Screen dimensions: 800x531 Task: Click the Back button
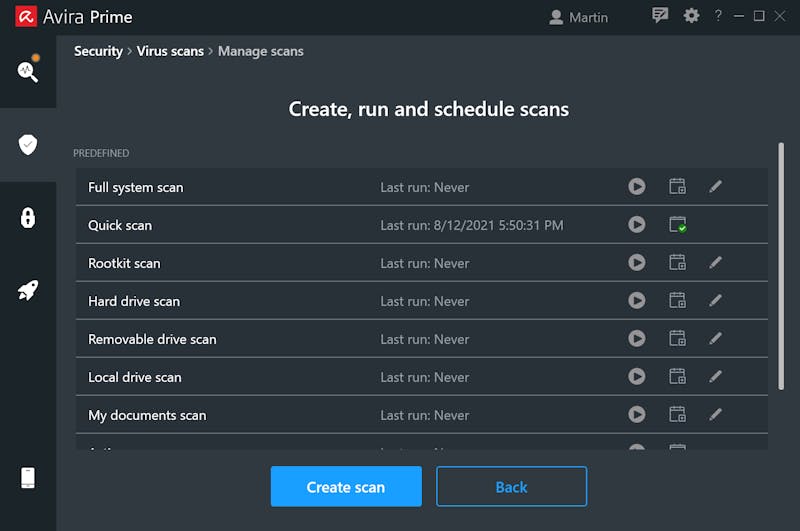[511, 487]
